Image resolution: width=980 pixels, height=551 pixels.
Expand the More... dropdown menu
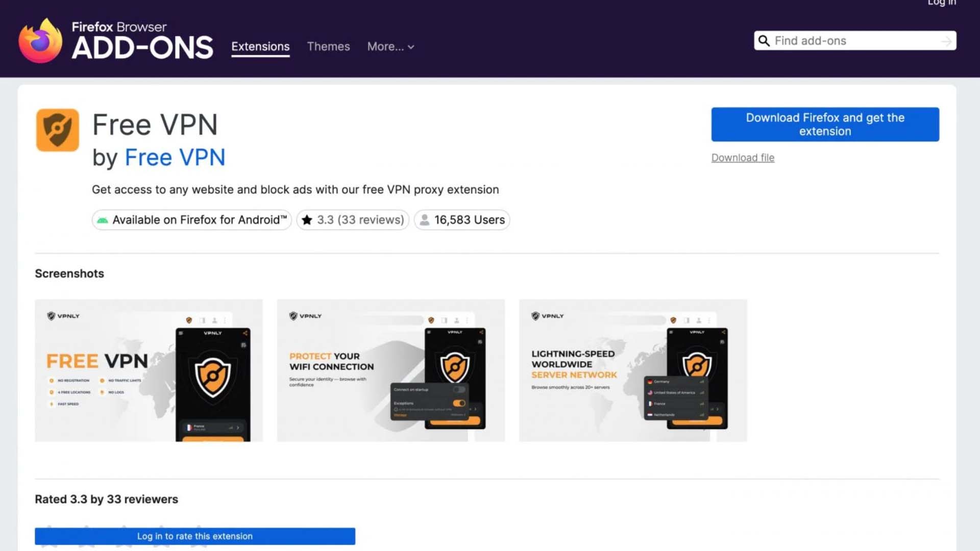click(x=390, y=46)
